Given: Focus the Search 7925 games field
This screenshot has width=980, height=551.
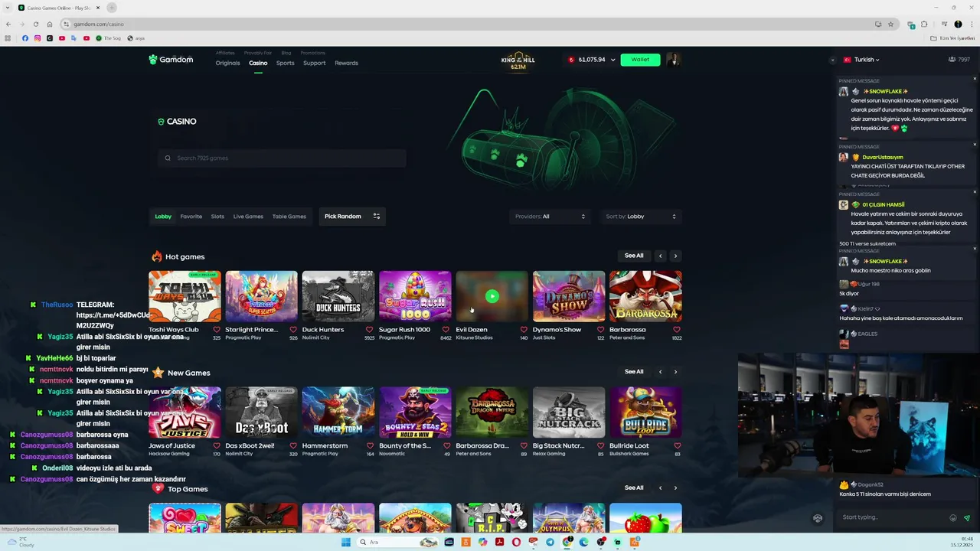Looking at the screenshot, I should click(282, 158).
